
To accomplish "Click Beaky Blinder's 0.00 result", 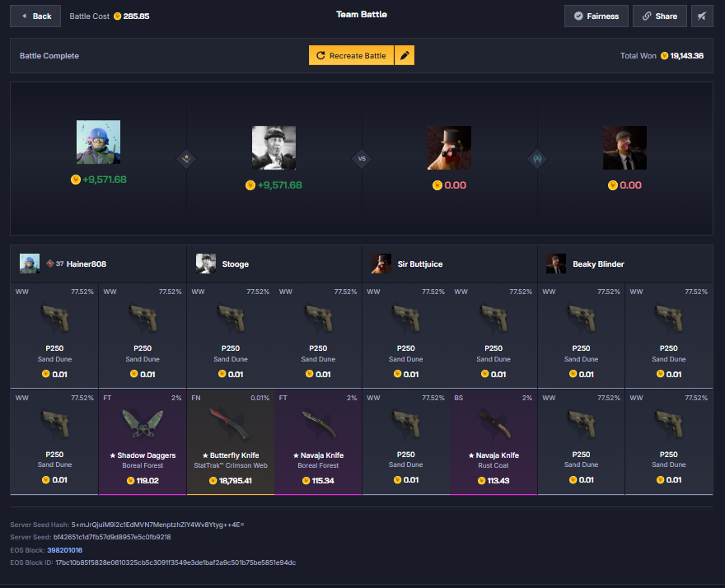I will pos(631,185).
